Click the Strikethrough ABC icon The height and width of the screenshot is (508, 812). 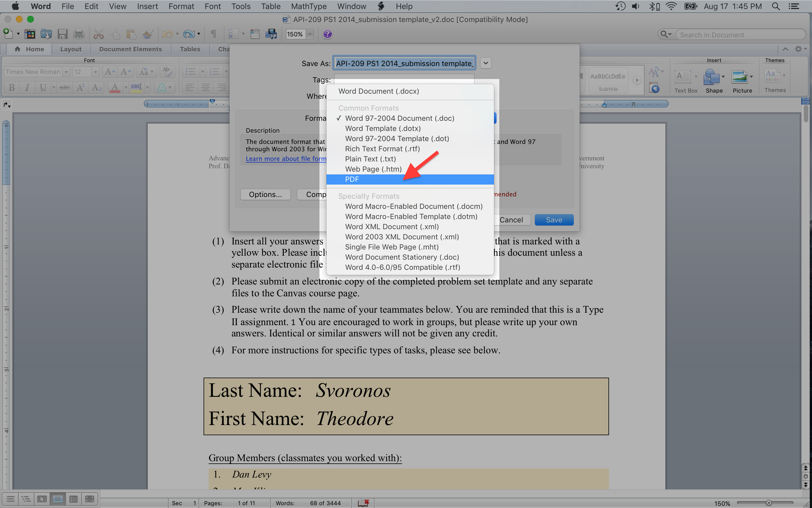tap(65, 88)
